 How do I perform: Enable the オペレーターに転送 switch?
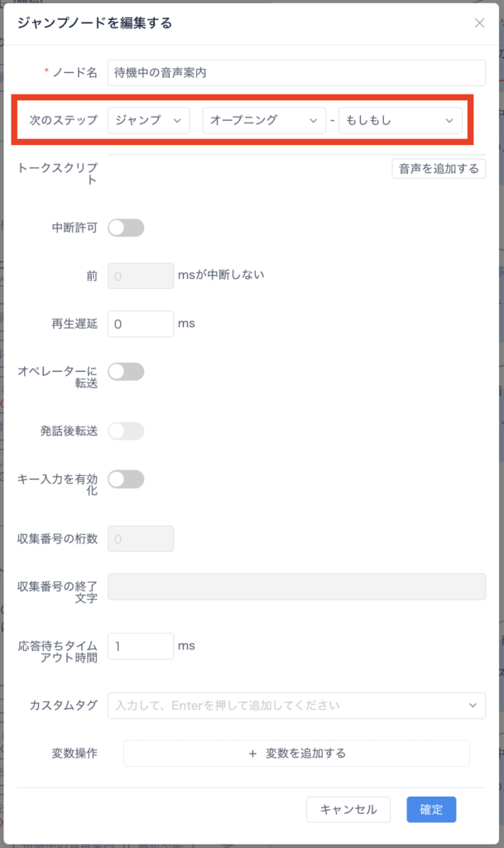click(x=126, y=372)
